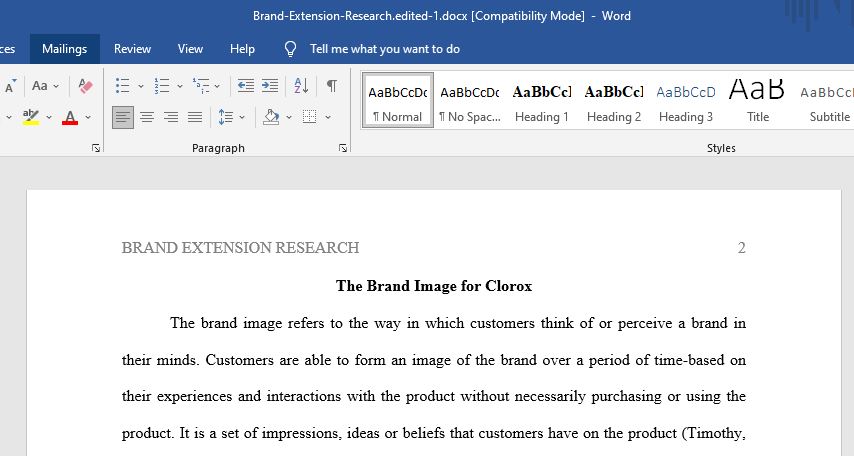This screenshot has width=854, height=456.
Task: Clear all formatting with the eraser icon
Action: click(x=85, y=86)
